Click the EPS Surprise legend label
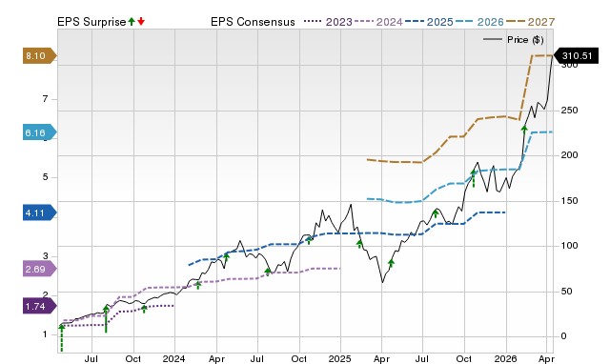Viewport: 610px width, 364px height. (x=91, y=22)
